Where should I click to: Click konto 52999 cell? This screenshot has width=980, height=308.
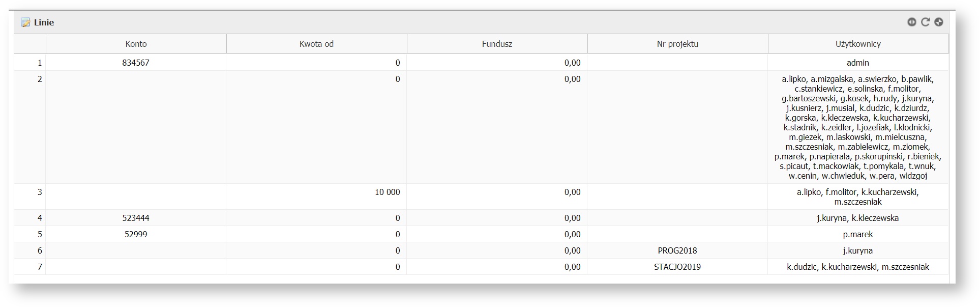point(136,234)
